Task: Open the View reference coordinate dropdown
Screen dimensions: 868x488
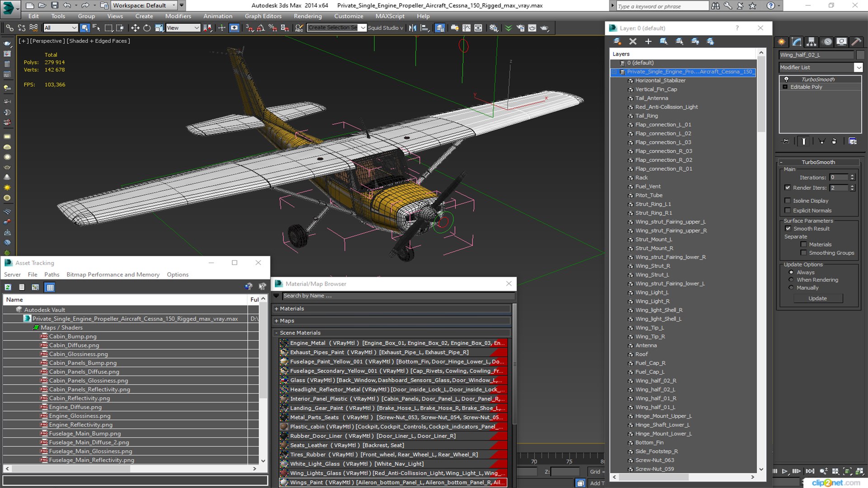Action: click(183, 28)
